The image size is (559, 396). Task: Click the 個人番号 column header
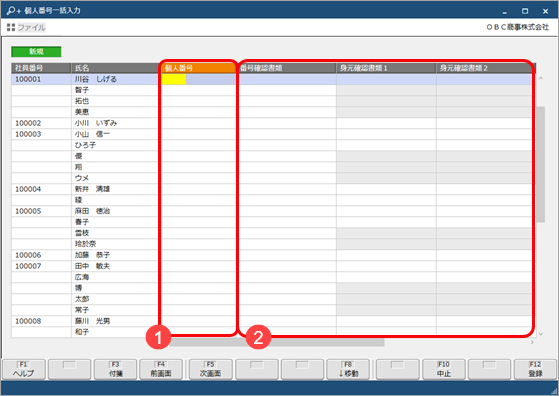[199, 68]
